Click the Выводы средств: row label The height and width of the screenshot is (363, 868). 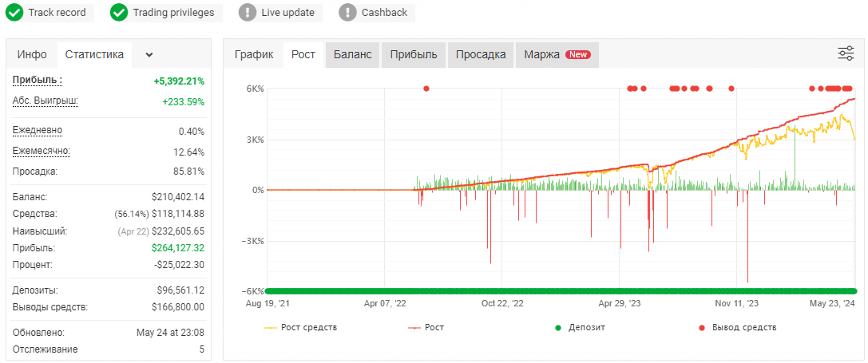point(50,307)
